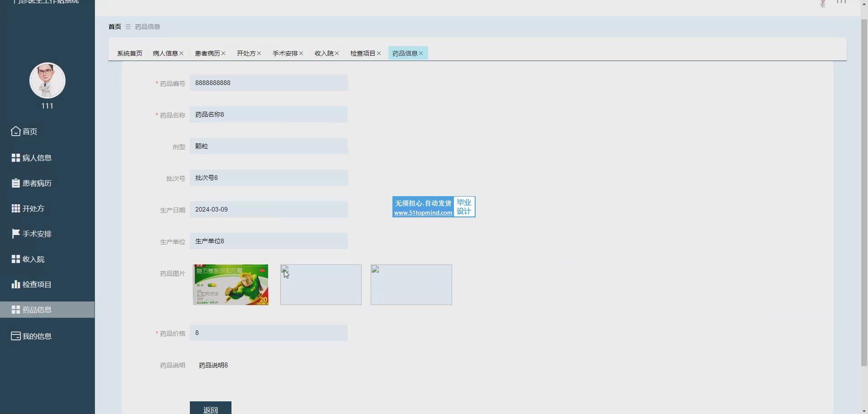This screenshot has height=414, width=868.
Task: Click the 收入院 grid icon
Action: coord(16,259)
